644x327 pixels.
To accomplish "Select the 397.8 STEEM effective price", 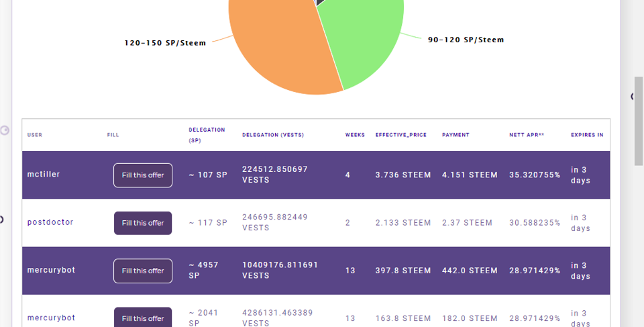I will (x=403, y=270).
